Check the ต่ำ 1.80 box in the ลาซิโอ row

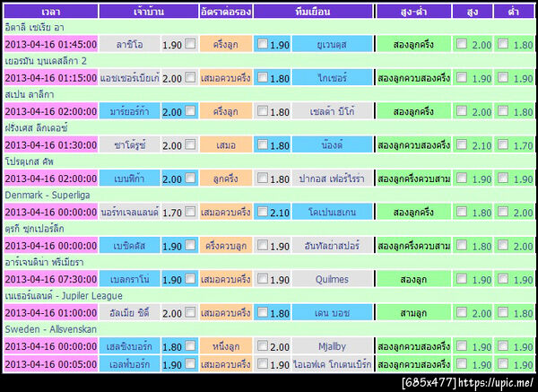click(x=503, y=44)
